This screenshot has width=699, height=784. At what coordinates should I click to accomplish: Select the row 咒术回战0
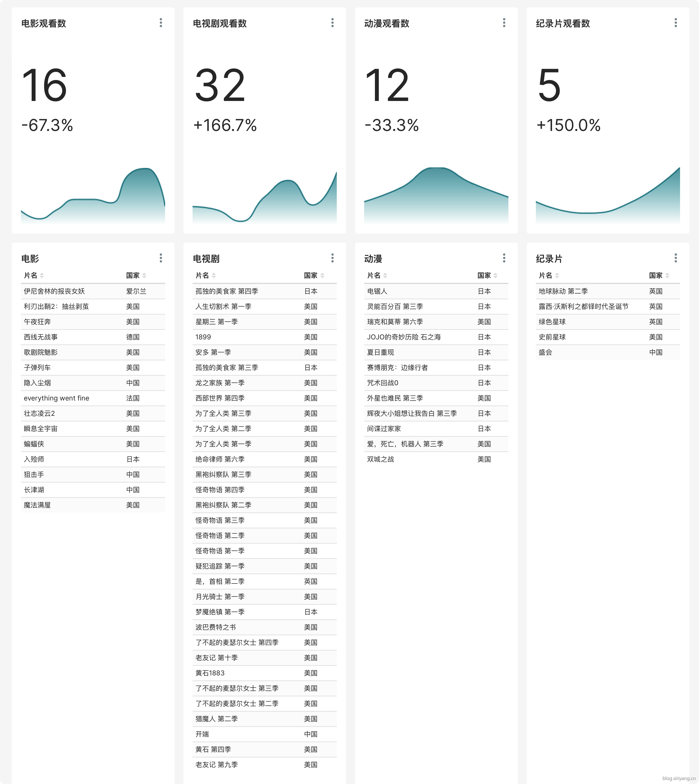[x=436, y=383]
